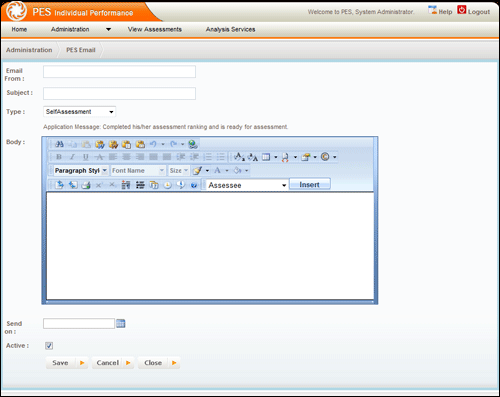Open the Type SelfAssessment dropdown
Viewport: 500px width, 397px height.
pyautogui.click(x=79, y=112)
